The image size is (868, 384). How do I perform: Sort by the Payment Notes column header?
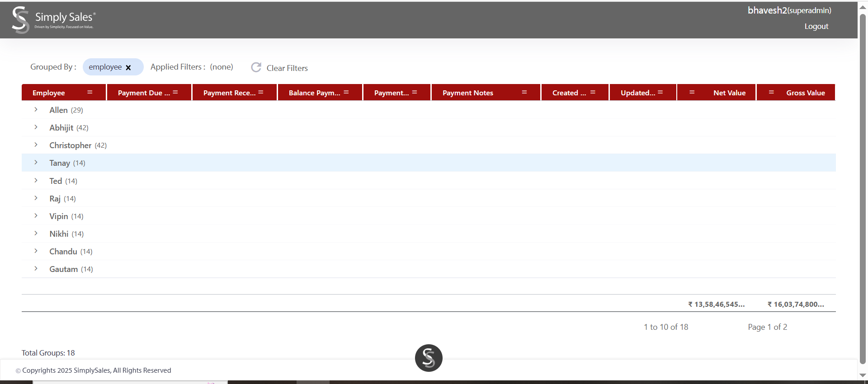(x=467, y=93)
